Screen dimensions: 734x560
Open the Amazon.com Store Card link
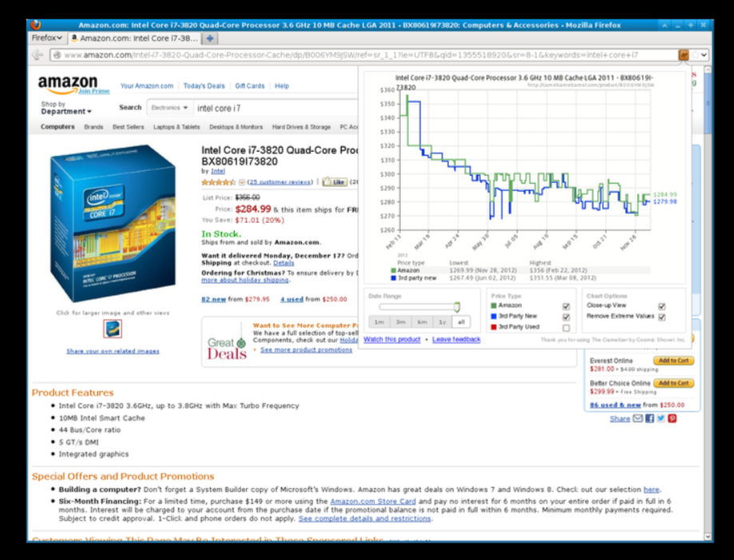tap(373, 502)
